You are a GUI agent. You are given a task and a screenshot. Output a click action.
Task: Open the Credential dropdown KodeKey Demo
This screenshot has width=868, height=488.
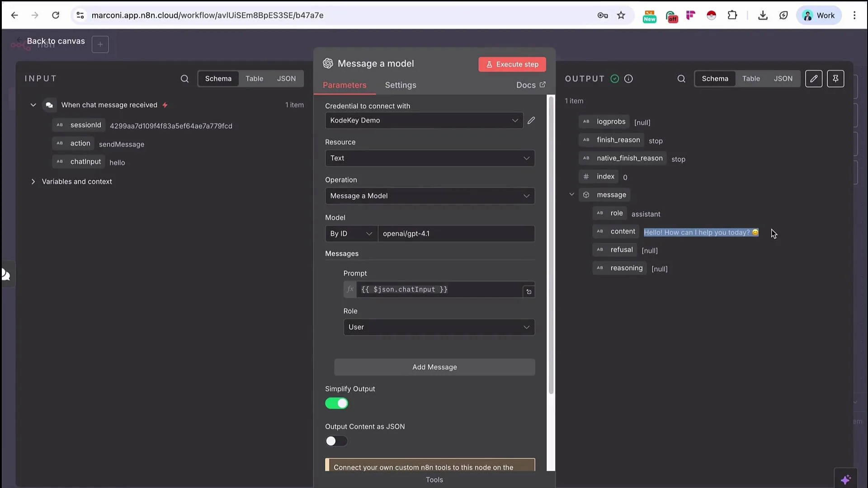point(424,120)
